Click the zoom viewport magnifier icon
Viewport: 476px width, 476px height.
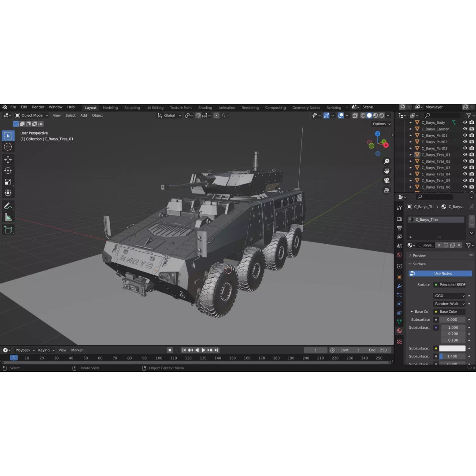tap(387, 161)
